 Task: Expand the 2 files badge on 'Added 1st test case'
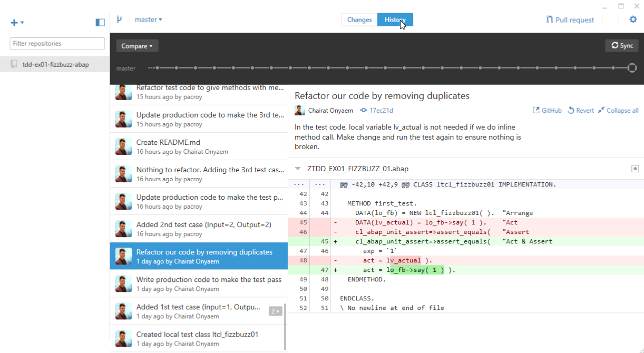(x=276, y=311)
